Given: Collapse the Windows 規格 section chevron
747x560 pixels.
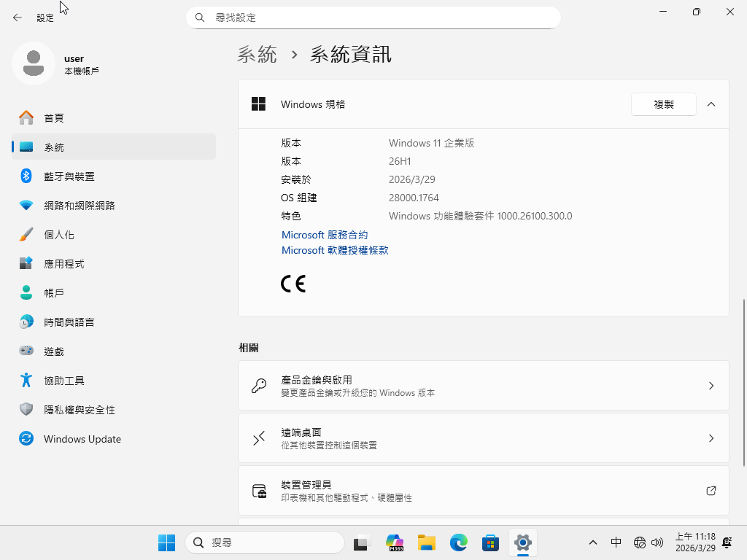Looking at the screenshot, I should pyautogui.click(x=711, y=104).
